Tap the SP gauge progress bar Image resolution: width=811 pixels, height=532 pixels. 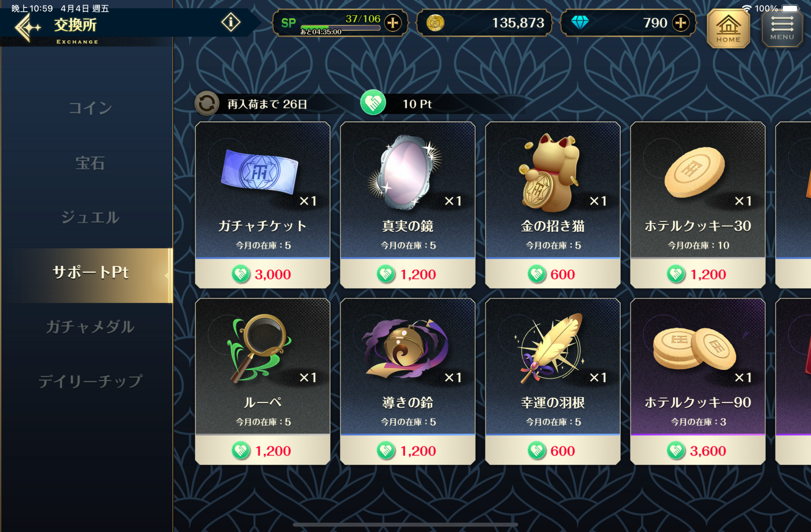pyautogui.click(x=341, y=28)
